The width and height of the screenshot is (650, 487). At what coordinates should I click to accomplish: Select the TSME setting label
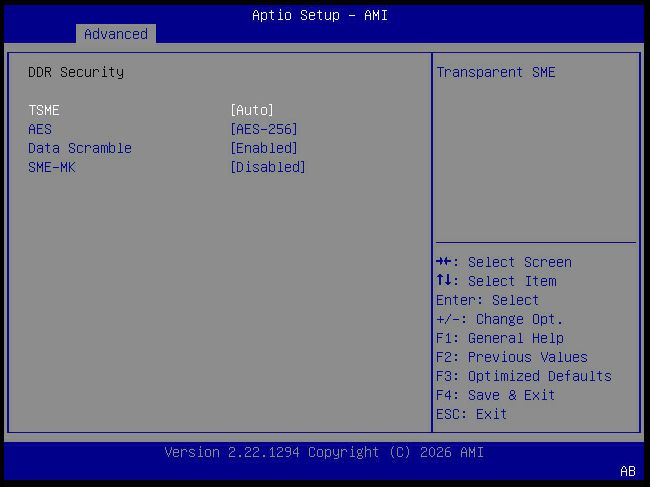(x=44, y=110)
